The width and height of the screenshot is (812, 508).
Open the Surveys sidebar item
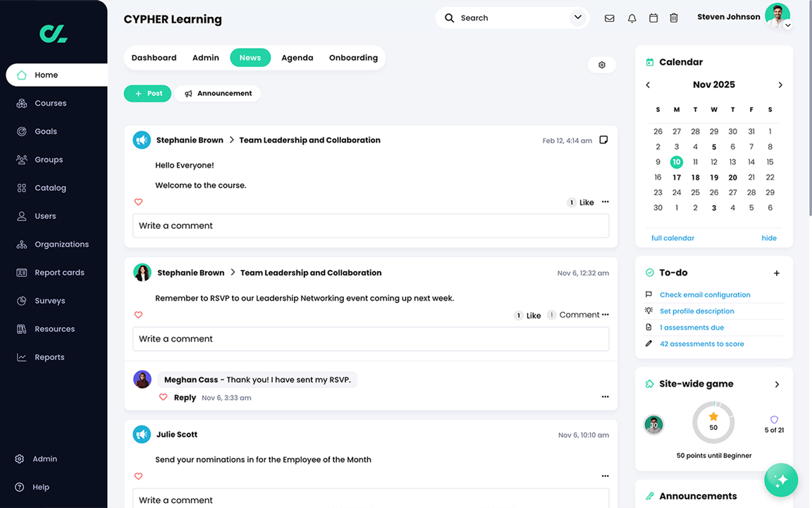50,301
